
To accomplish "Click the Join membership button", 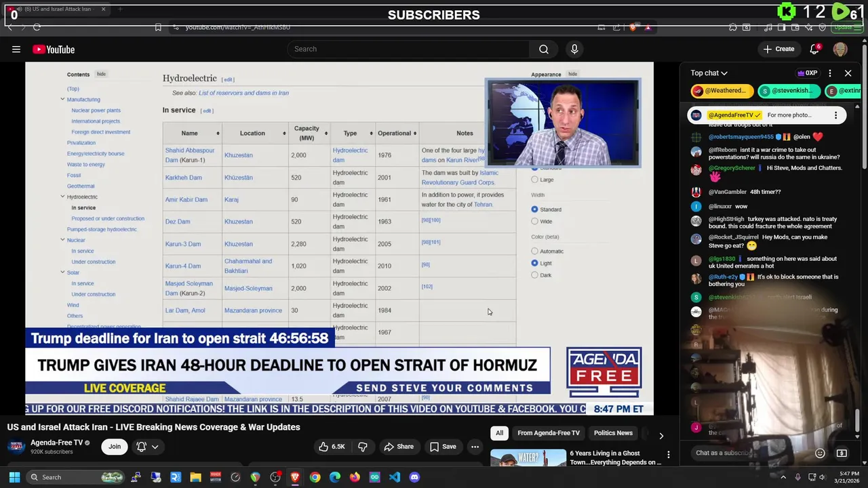I will (115, 447).
